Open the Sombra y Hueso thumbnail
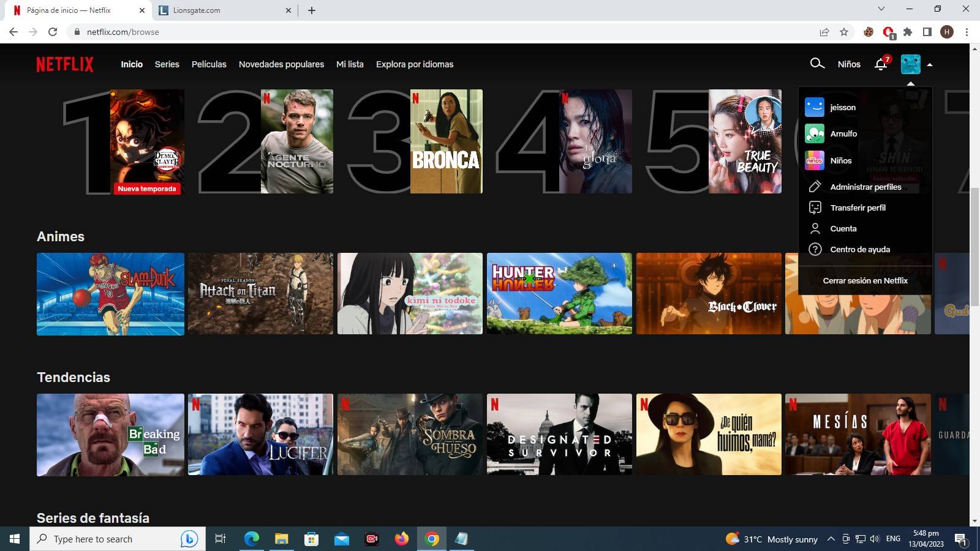This screenshot has height=551, width=980. point(410,435)
